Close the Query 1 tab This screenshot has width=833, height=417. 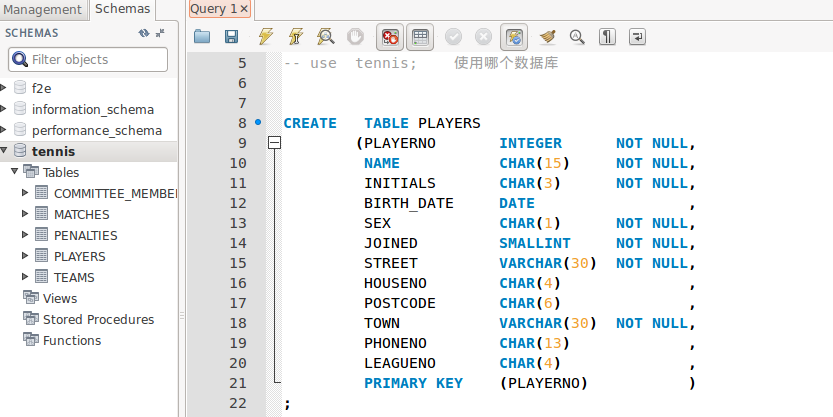click(244, 9)
